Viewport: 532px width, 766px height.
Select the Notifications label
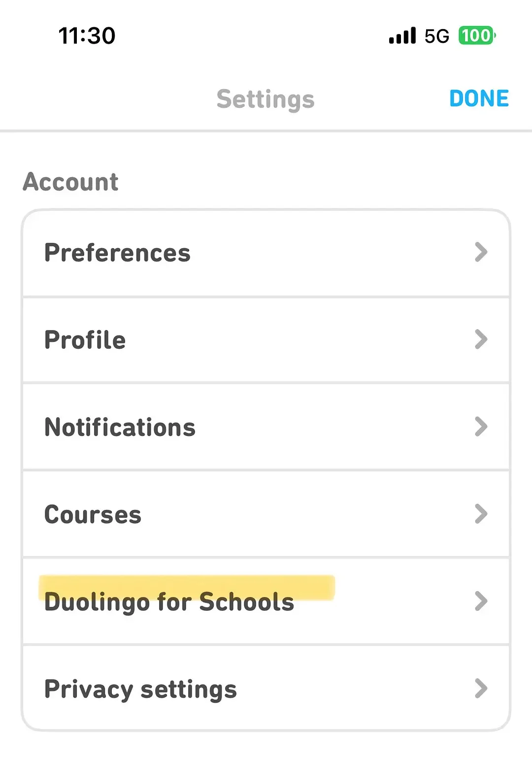[x=120, y=427]
